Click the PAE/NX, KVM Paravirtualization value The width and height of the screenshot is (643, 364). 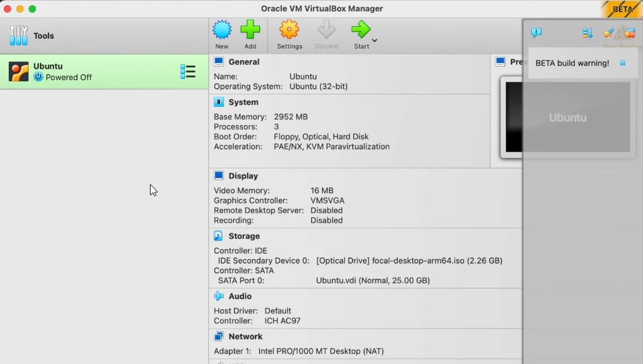click(332, 146)
